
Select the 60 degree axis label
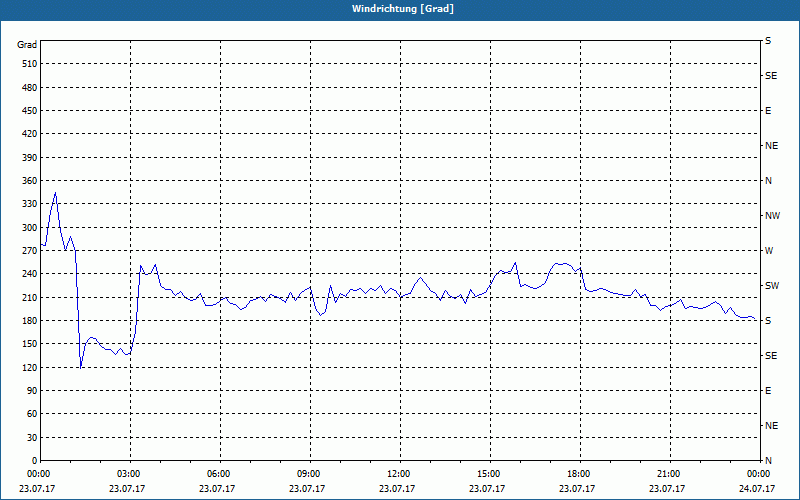tap(32, 413)
